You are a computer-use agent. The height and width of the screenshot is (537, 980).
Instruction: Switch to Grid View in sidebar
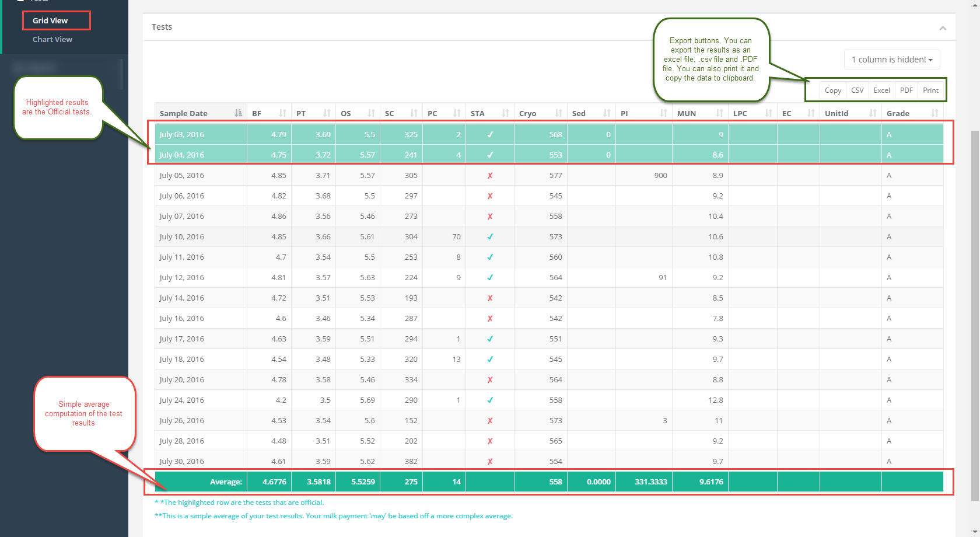(50, 20)
